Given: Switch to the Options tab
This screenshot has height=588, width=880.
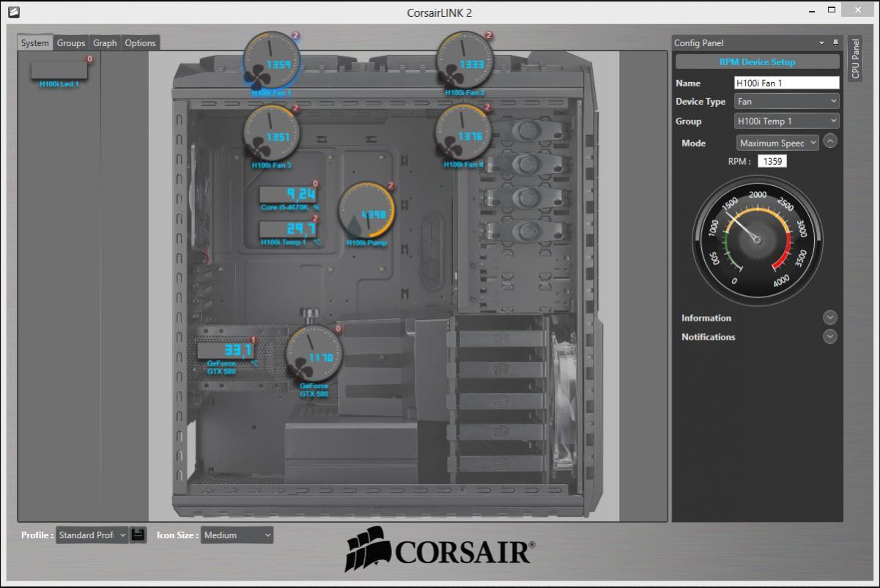Looking at the screenshot, I should (140, 43).
